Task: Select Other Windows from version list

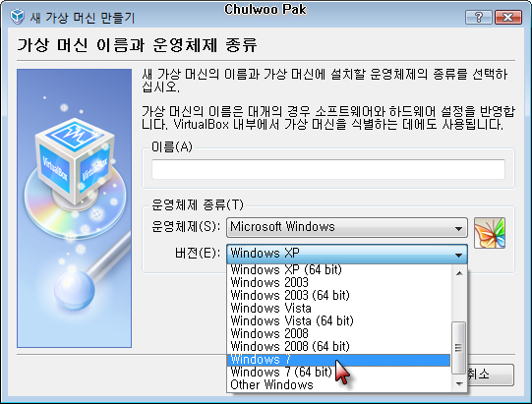Action: 338,385
